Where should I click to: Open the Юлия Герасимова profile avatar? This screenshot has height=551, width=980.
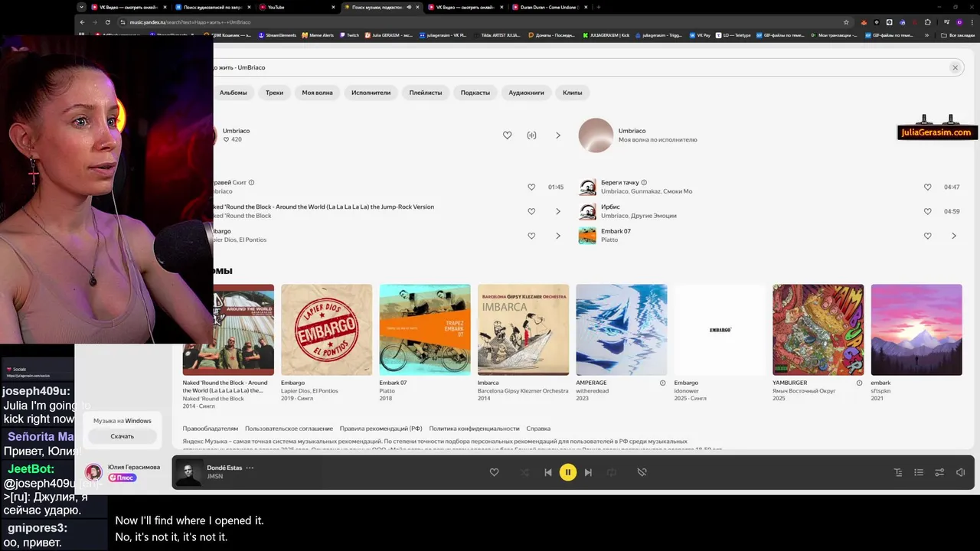(93, 472)
